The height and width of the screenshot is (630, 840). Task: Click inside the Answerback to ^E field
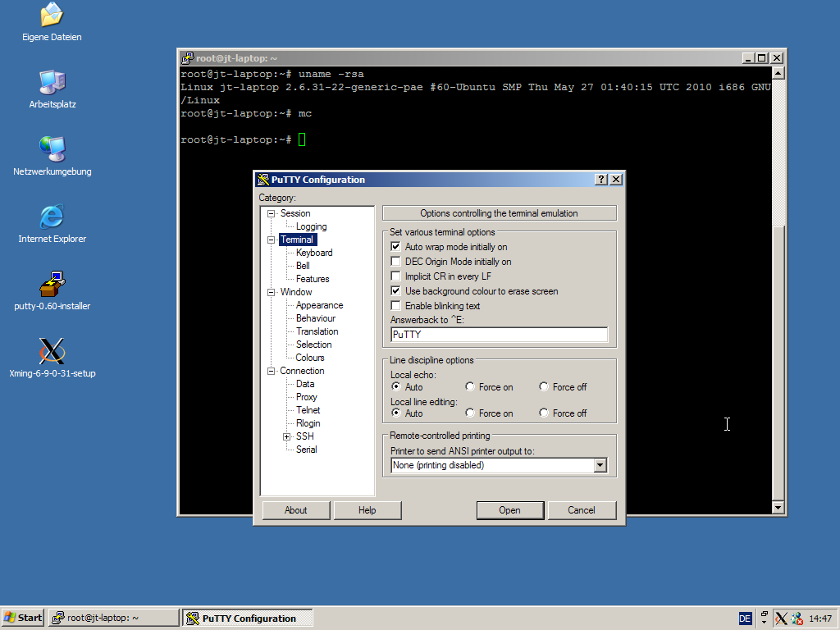tap(492, 334)
